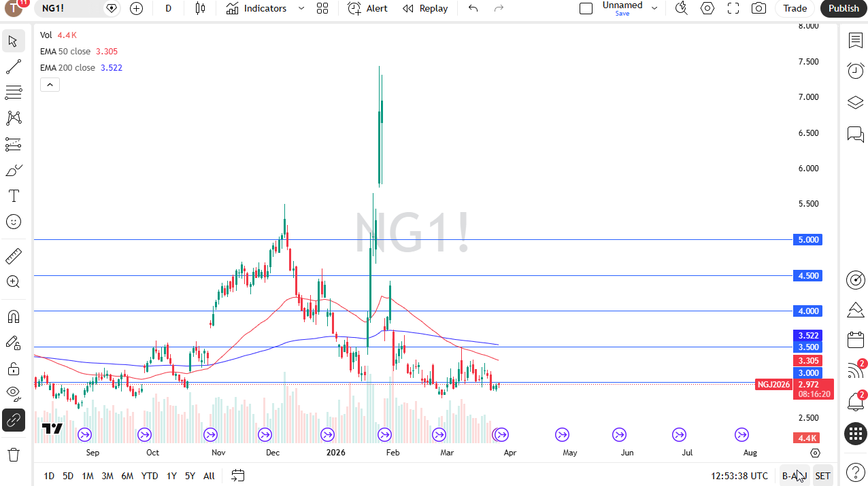This screenshot has height=486, width=868.
Task: Open the chats panel
Action: coord(855,134)
